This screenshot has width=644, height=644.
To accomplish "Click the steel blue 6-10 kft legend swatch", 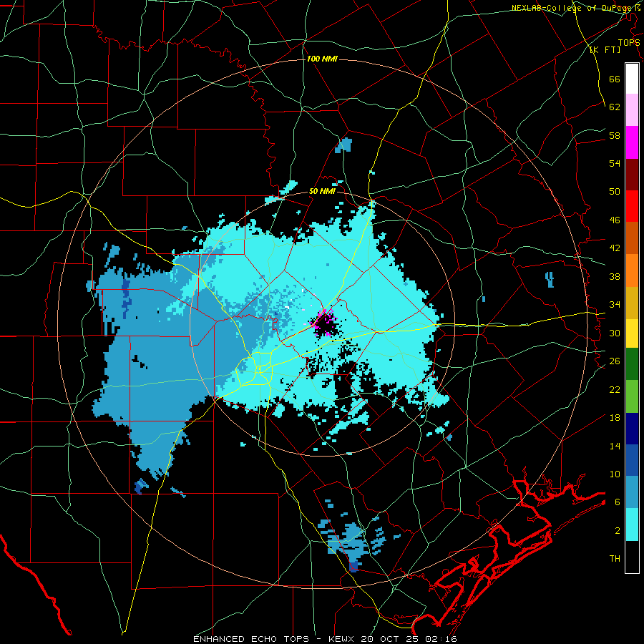I will (632, 492).
